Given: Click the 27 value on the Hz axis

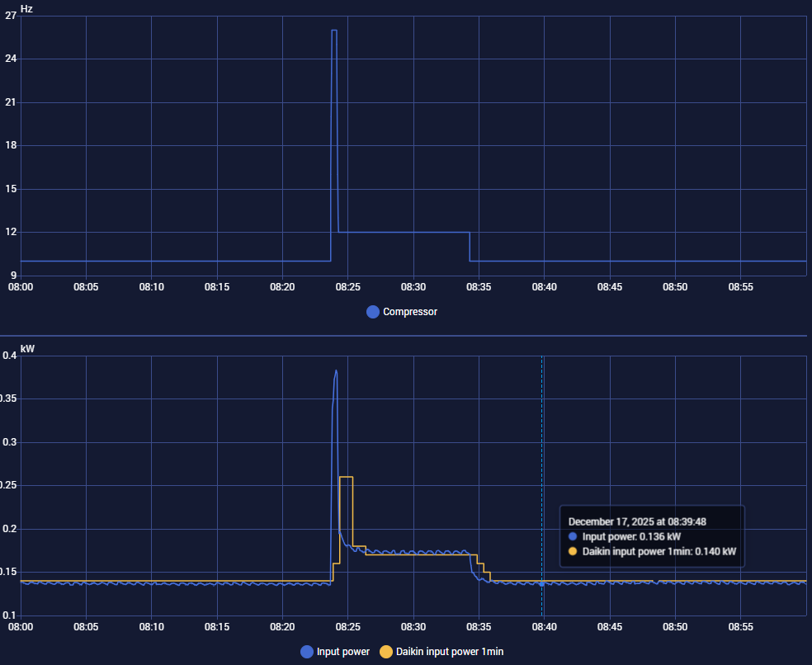Looking at the screenshot, I should 11,16.
